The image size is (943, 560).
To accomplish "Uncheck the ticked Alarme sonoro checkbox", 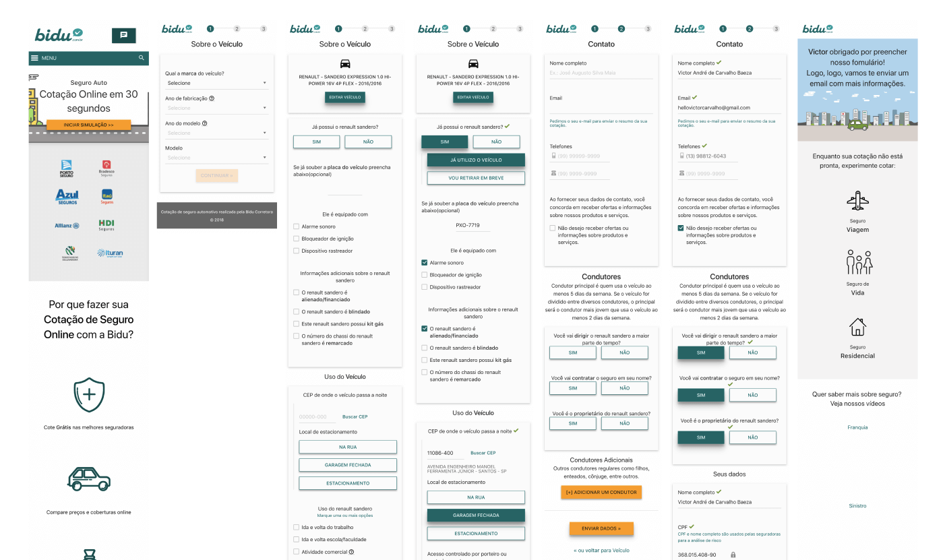I will pos(424,263).
